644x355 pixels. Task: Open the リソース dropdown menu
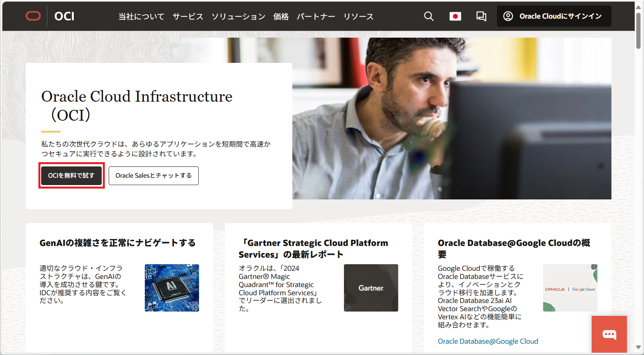point(358,17)
